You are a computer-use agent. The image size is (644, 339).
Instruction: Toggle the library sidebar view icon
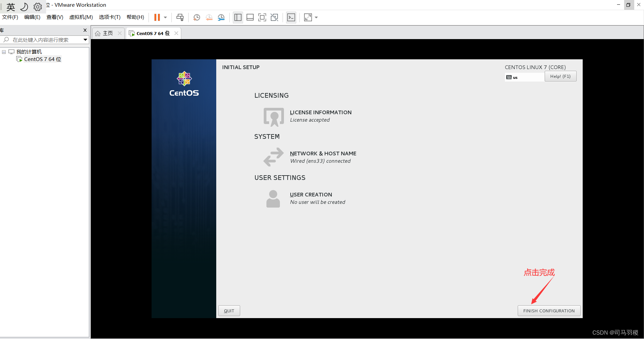(x=238, y=17)
